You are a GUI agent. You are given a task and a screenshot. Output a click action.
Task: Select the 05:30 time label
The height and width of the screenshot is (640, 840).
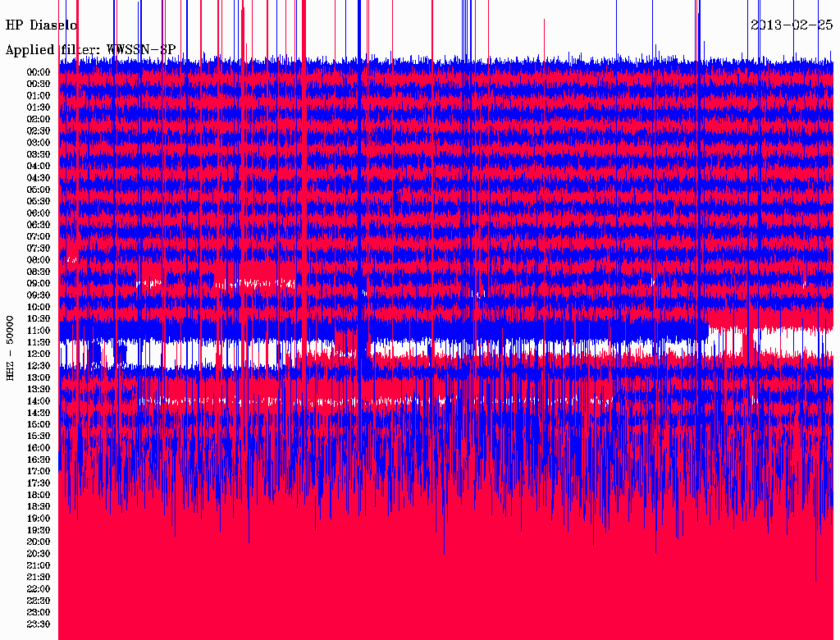point(39,202)
